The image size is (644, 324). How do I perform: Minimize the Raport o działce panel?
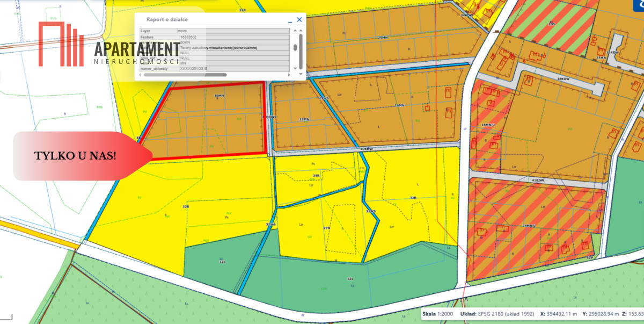(290, 20)
